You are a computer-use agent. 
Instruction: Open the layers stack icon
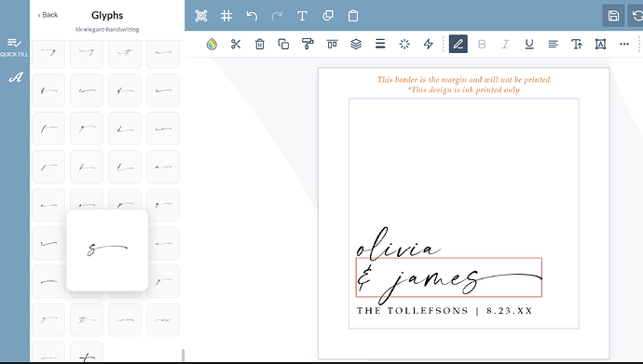[356, 44]
